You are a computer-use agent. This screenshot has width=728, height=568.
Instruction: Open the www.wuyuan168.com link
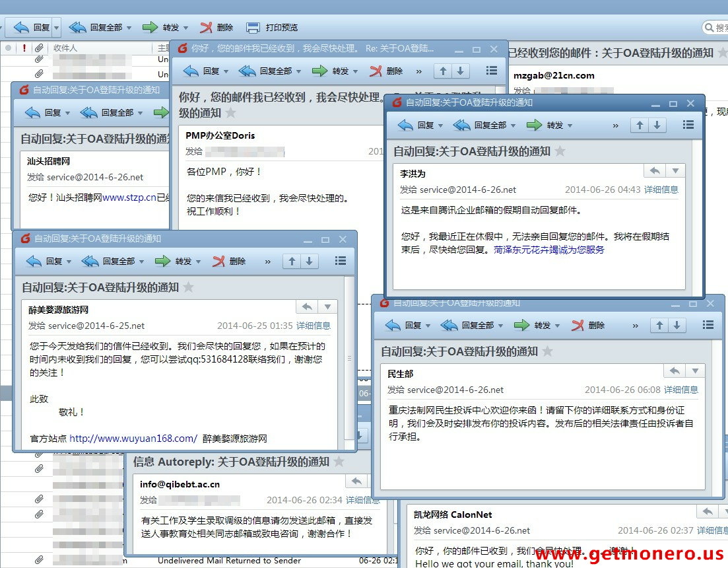point(133,438)
